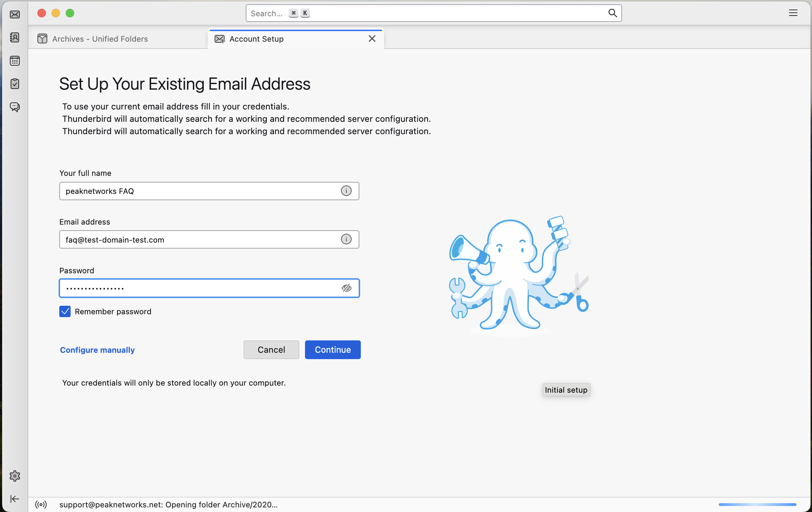Toggle password visibility eye icon

click(x=346, y=288)
